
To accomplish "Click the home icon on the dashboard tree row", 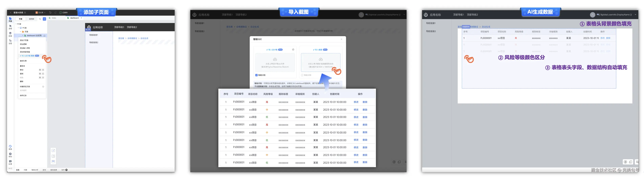I will pos(45,36).
